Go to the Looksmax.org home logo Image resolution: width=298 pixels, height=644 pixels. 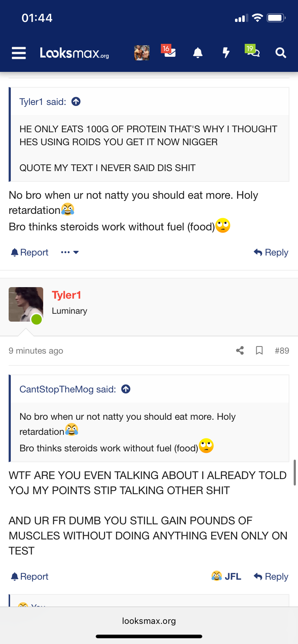74,53
